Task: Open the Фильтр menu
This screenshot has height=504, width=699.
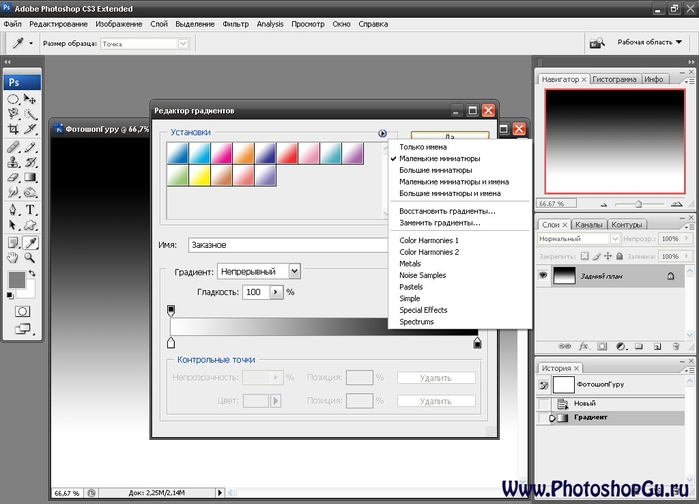Action: pos(235,24)
